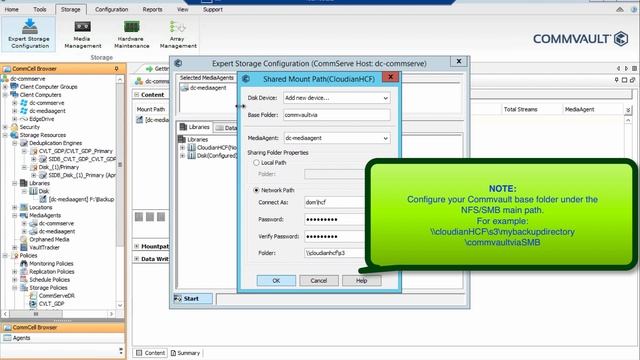Select Orphaned Media node
This screenshot has width=640, height=360.
(49, 240)
